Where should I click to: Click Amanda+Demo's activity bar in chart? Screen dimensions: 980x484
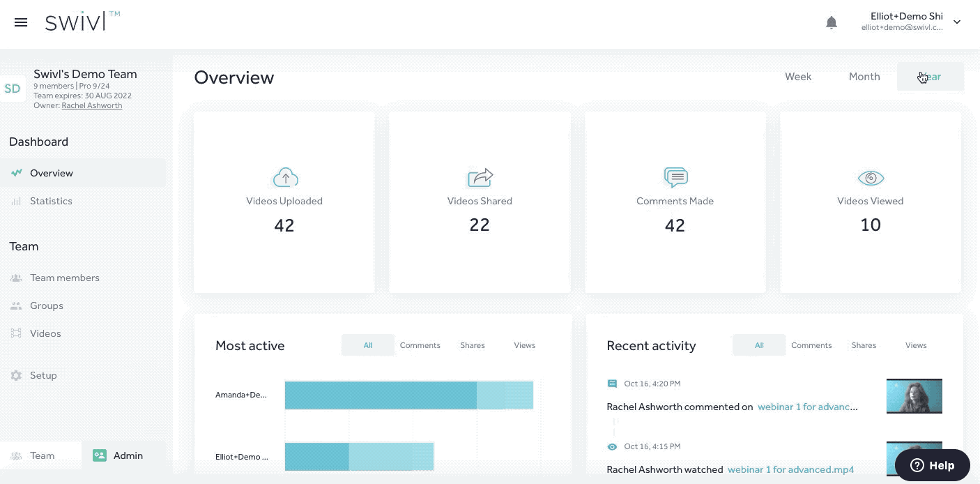[x=408, y=395]
